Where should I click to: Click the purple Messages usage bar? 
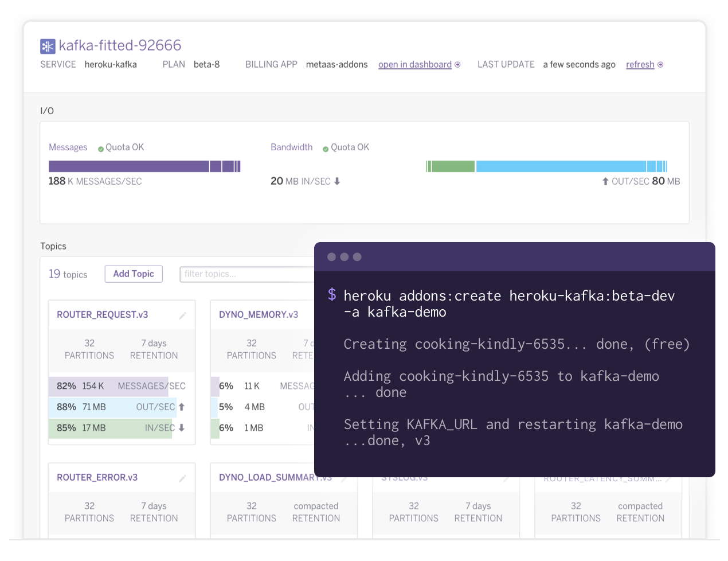[x=144, y=166]
